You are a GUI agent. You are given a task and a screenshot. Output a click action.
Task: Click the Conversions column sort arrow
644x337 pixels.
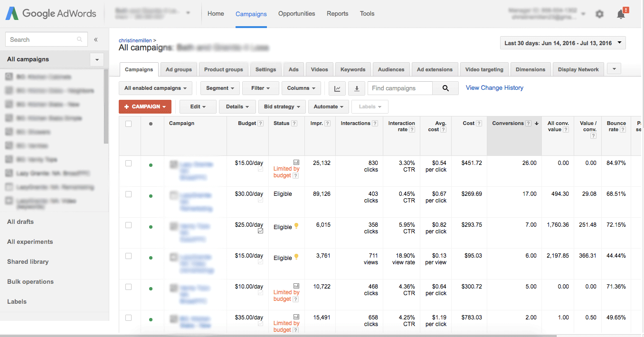537,123
